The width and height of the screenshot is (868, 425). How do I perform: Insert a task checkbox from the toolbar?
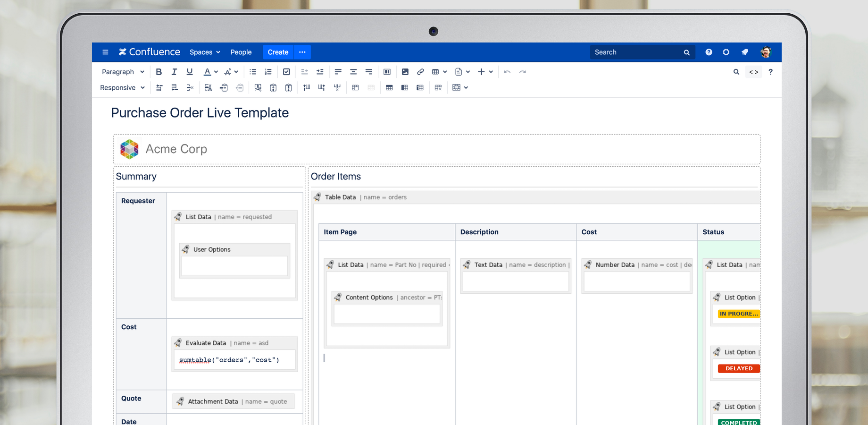[x=286, y=71]
